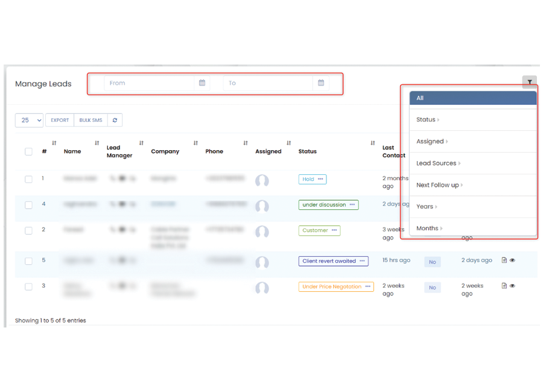Click the funnel filter icon

[x=529, y=82]
